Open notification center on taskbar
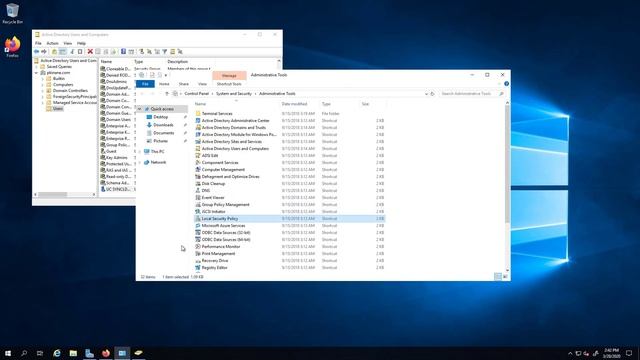The image size is (640, 360). click(x=629, y=353)
